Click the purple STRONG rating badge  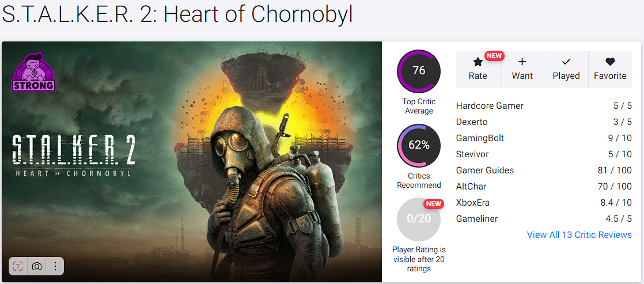pyautogui.click(x=33, y=73)
